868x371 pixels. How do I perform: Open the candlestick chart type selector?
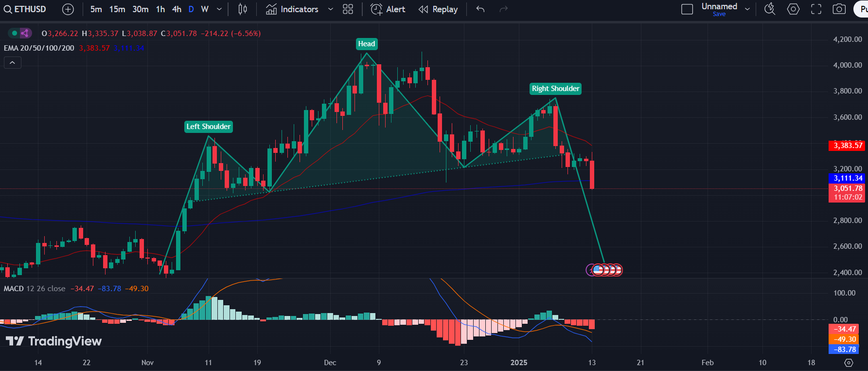pos(243,9)
